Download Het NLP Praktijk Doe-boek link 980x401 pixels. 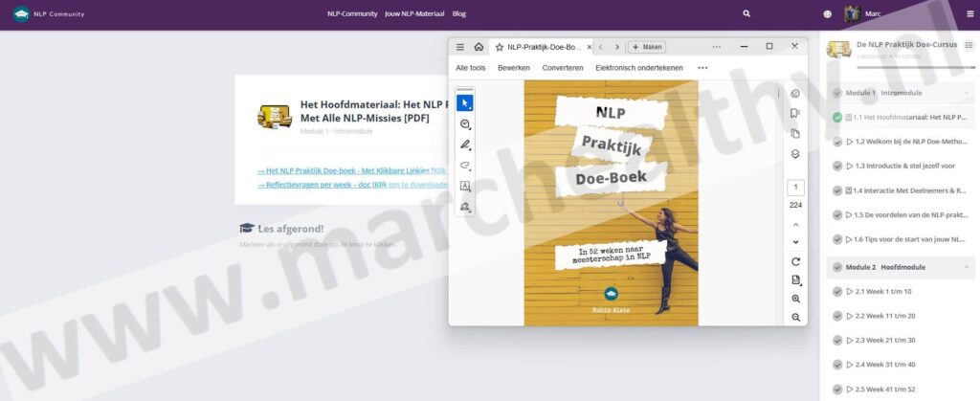tap(352, 170)
